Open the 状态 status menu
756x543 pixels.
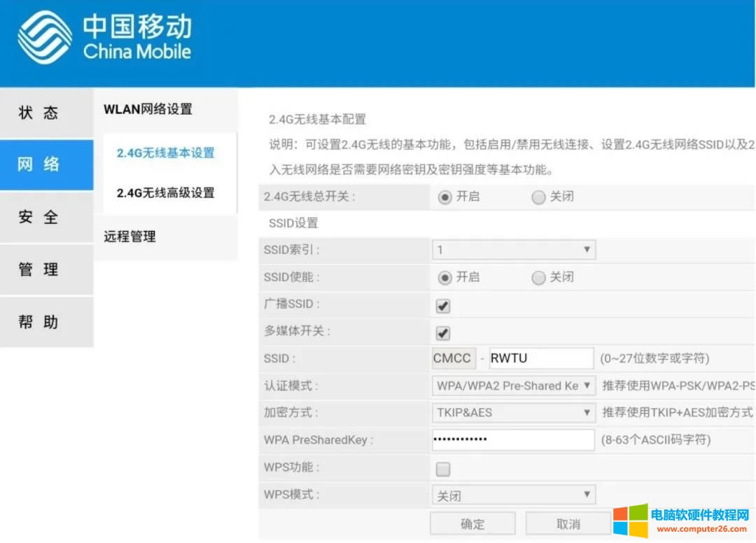tap(47, 112)
